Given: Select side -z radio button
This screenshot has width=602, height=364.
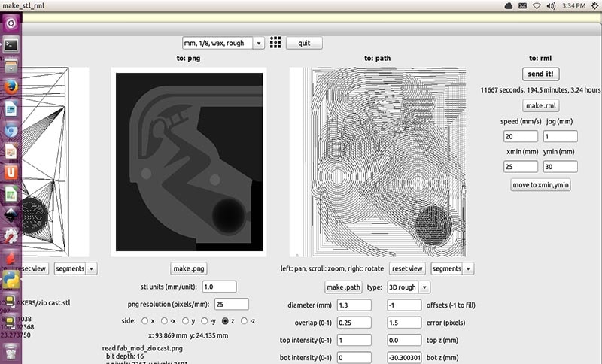Looking at the screenshot, I should click(x=244, y=320).
